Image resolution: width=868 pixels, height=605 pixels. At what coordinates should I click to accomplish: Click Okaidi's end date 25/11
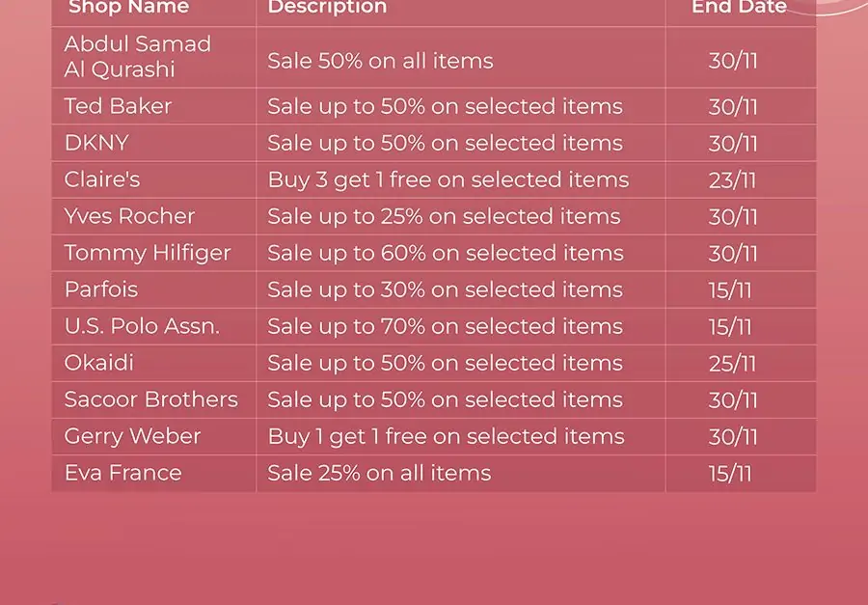coord(732,364)
